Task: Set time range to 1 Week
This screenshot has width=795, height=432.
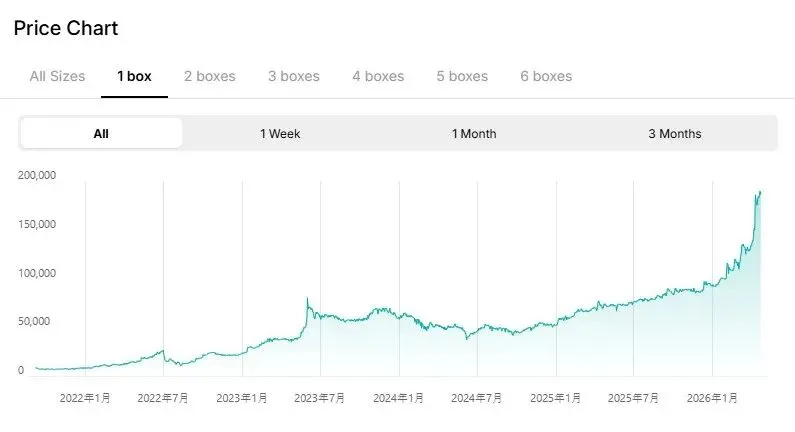Action: pos(280,133)
